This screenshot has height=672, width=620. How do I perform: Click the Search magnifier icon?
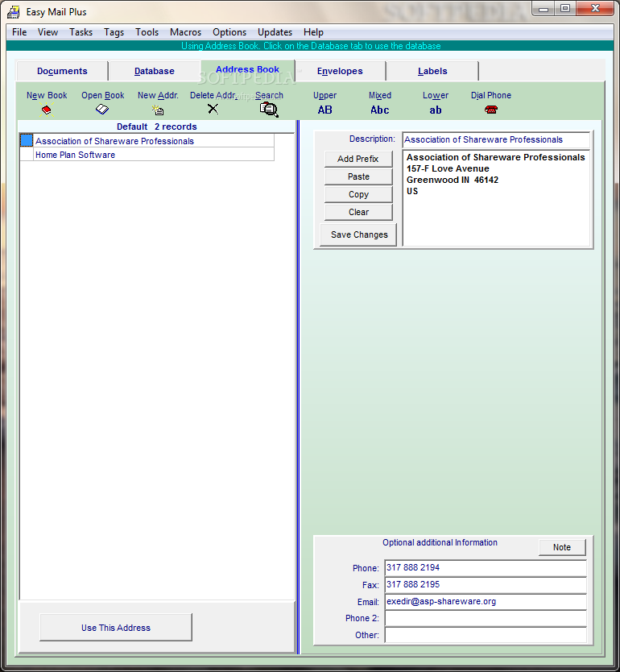269,110
